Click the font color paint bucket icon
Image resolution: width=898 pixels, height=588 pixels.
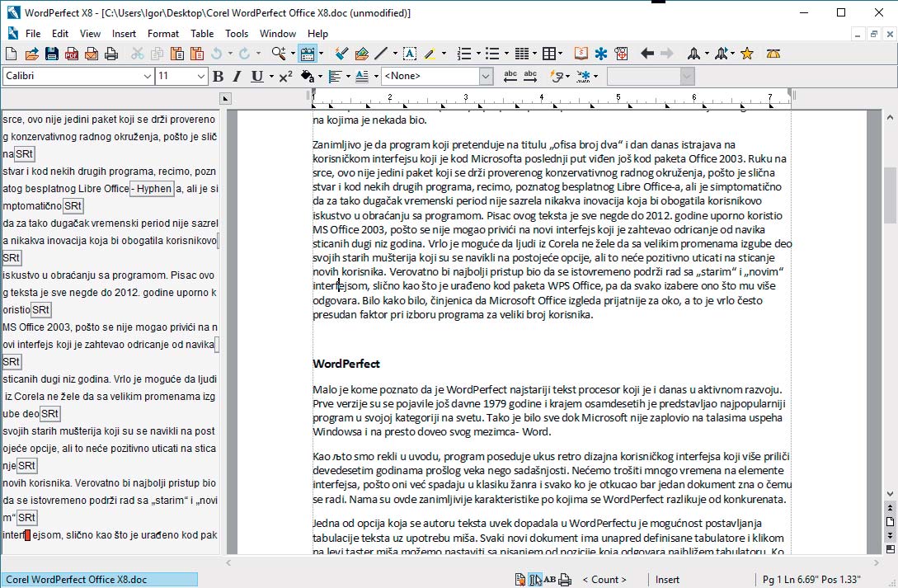pos(308,76)
